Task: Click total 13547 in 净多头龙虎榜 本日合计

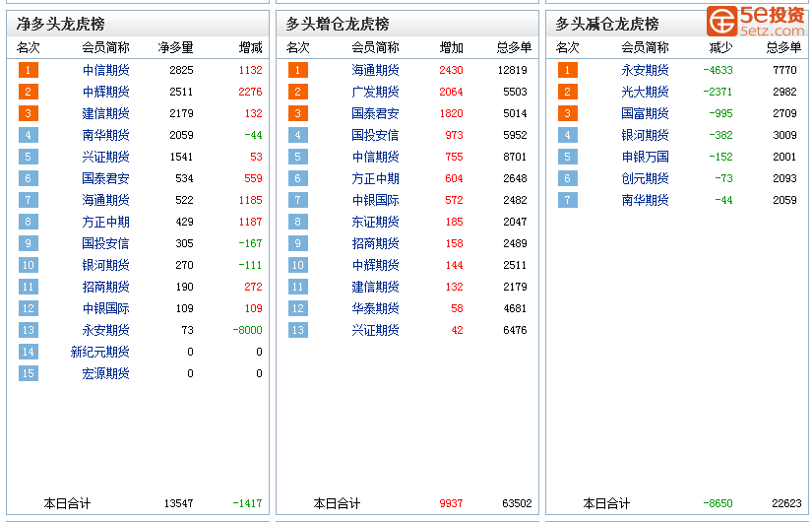Action: (179, 503)
